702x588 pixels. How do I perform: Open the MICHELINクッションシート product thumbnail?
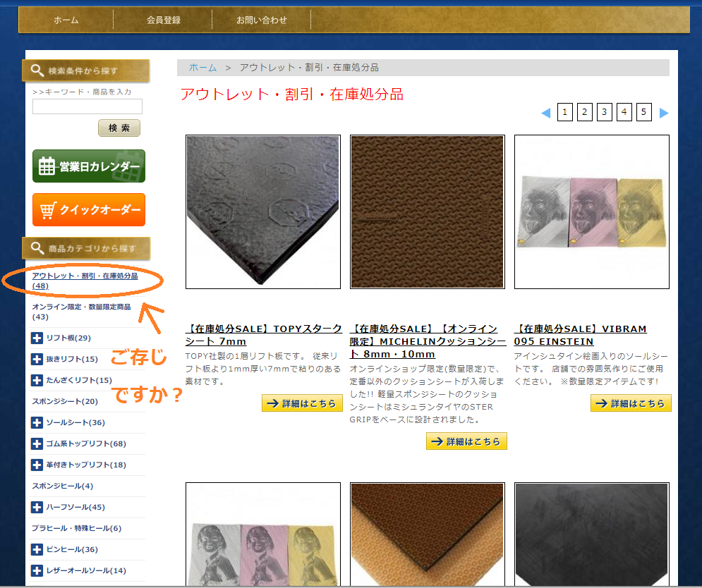428,212
